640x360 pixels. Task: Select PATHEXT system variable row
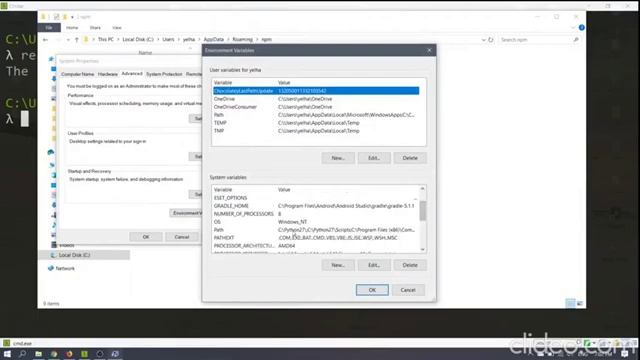pyautogui.click(x=315, y=238)
